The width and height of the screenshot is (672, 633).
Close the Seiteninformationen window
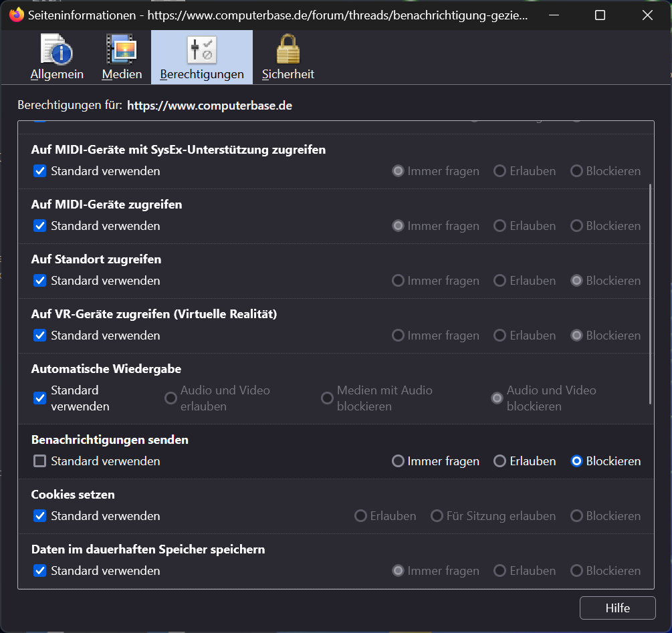647,15
